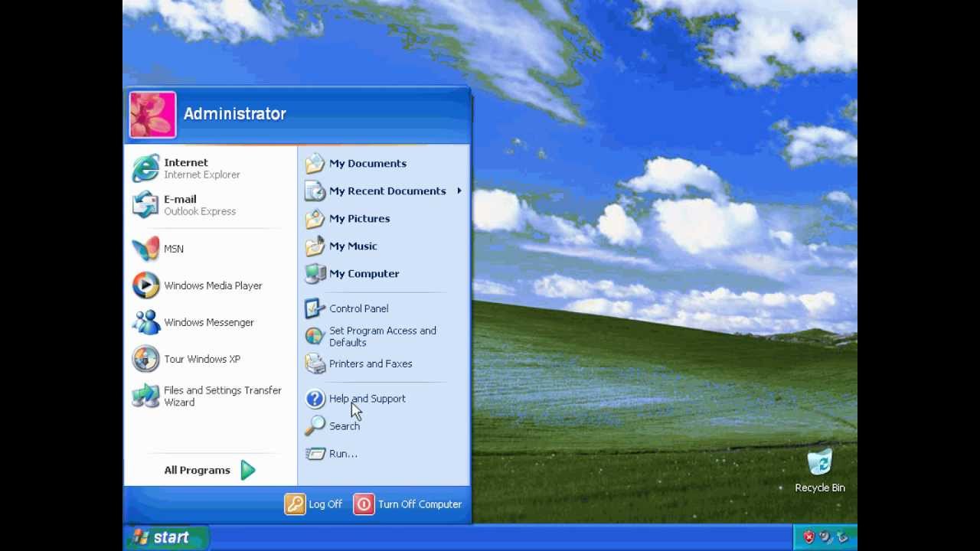980x551 pixels.
Task: Click the Administrator flower user picture
Action: point(152,115)
